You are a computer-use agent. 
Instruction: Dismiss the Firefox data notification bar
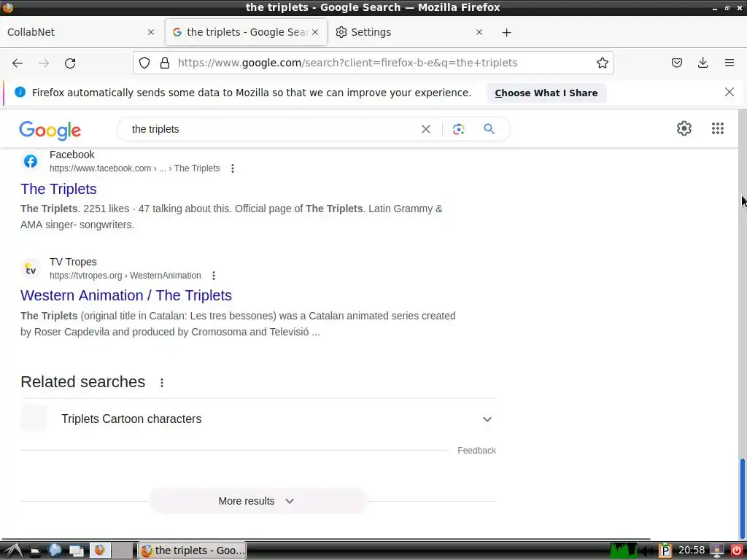coord(729,92)
